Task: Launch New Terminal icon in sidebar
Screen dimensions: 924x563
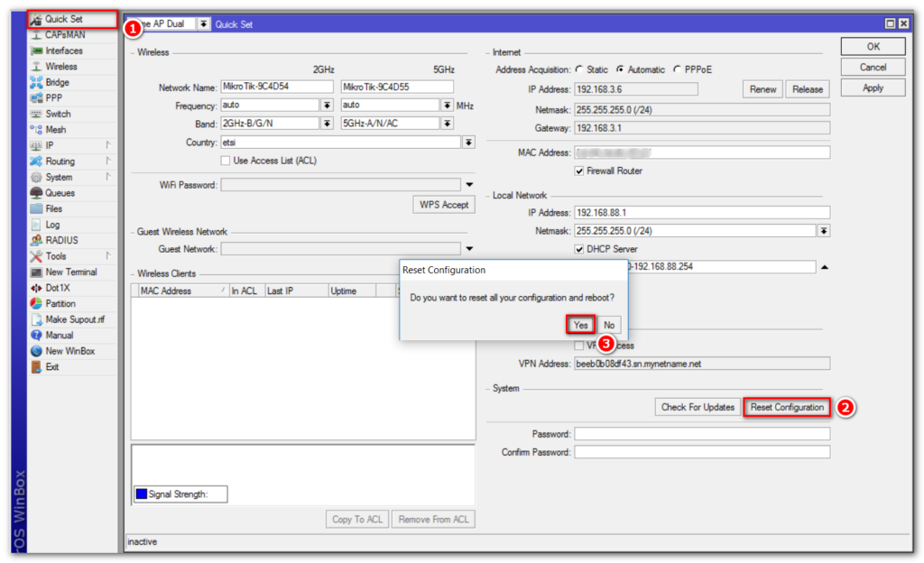Action: (x=36, y=272)
